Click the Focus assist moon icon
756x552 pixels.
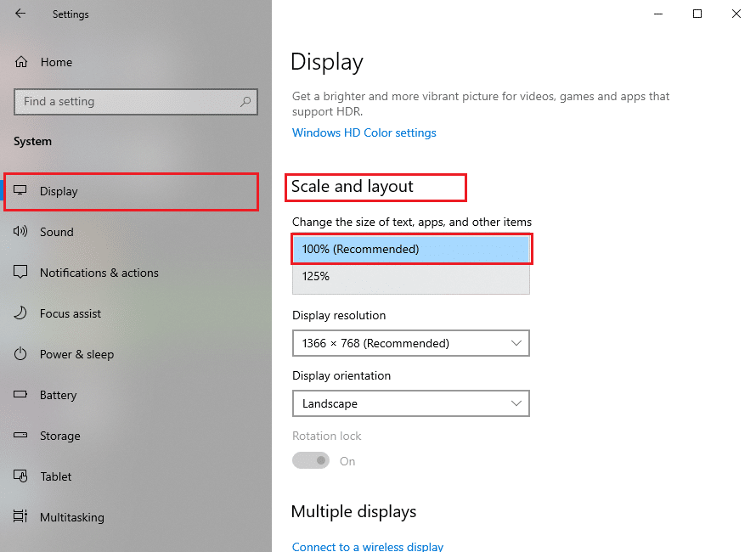pyautogui.click(x=22, y=313)
